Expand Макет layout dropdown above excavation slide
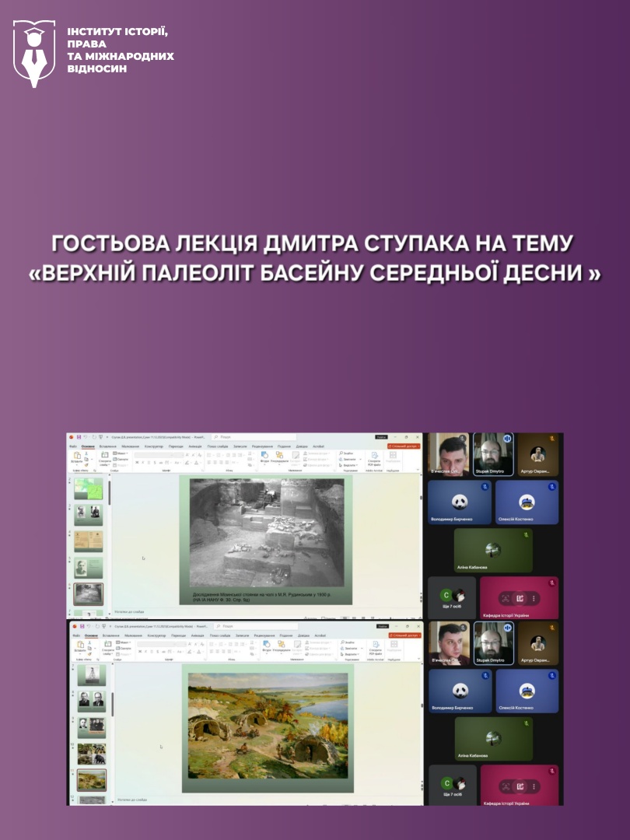The height and width of the screenshot is (840, 630). pyautogui.click(x=123, y=453)
